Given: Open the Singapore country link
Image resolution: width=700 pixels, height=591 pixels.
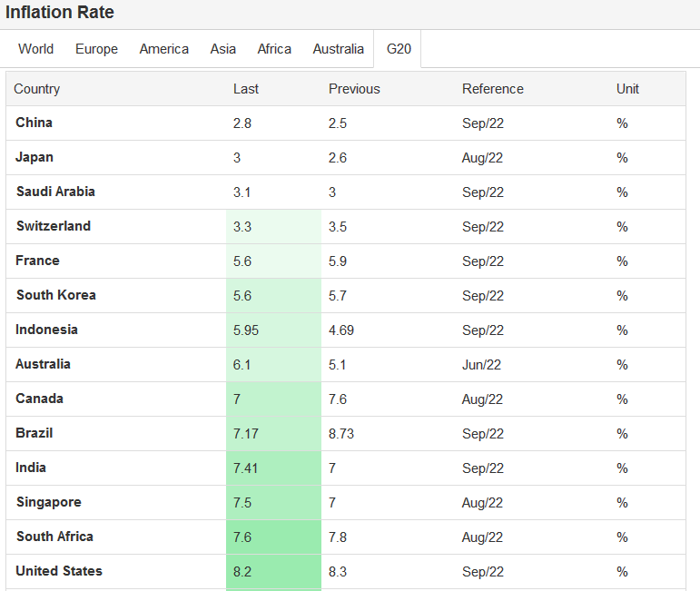Looking at the screenshot, I should (x=49, y=502).
